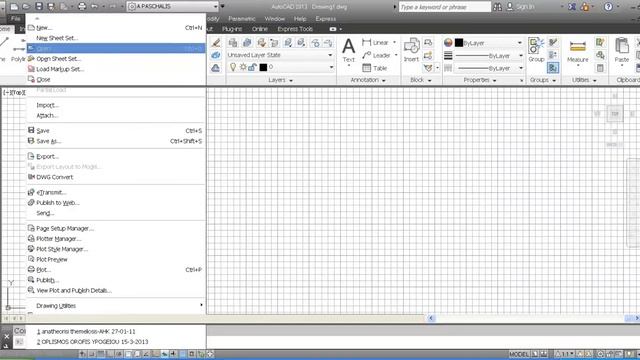Choose Plot Style Manager... in the File menu
The image size is (640, 360).
116,249
